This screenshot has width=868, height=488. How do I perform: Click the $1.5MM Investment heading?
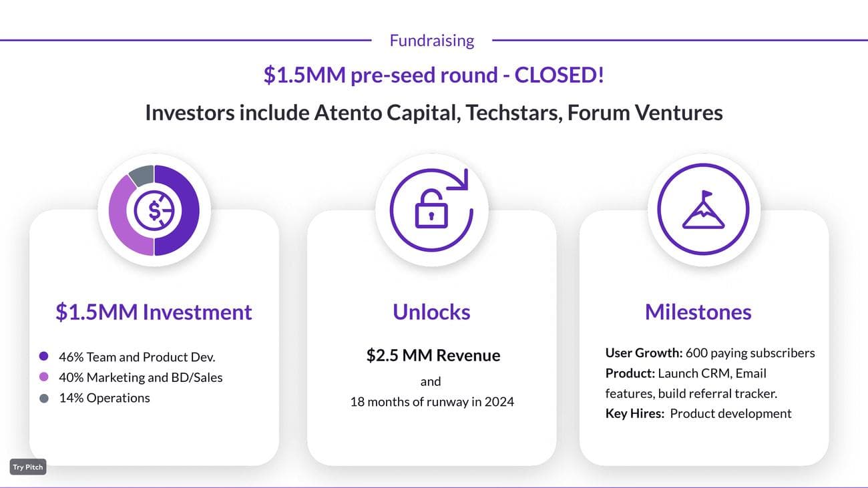point(154,312)
